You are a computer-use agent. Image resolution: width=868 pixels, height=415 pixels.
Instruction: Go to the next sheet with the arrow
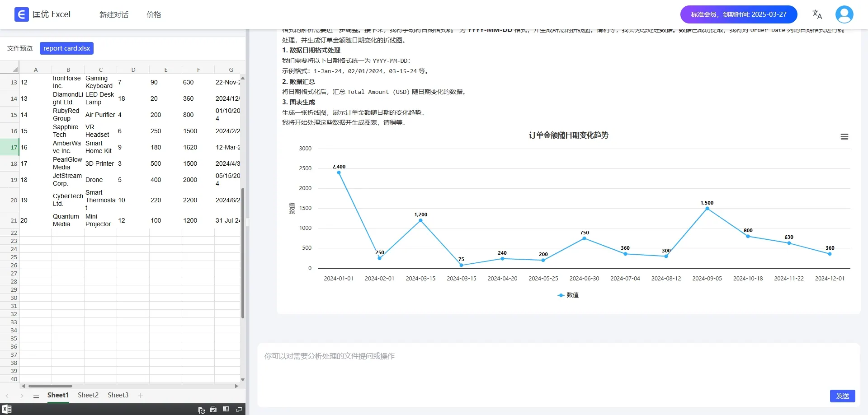click(x=22, y=396)
